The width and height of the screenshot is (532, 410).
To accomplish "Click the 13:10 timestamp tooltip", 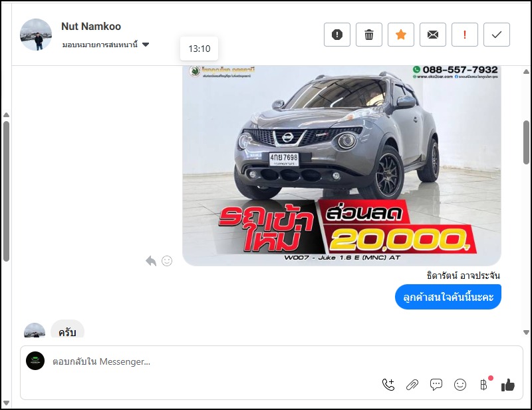I will pos(199,49).
